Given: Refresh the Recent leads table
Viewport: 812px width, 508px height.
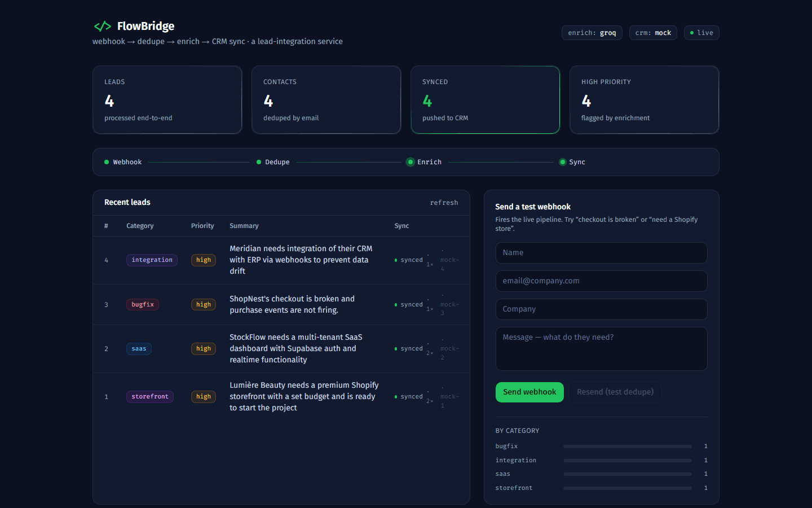Looking at the screenshot, I should 444,203.
